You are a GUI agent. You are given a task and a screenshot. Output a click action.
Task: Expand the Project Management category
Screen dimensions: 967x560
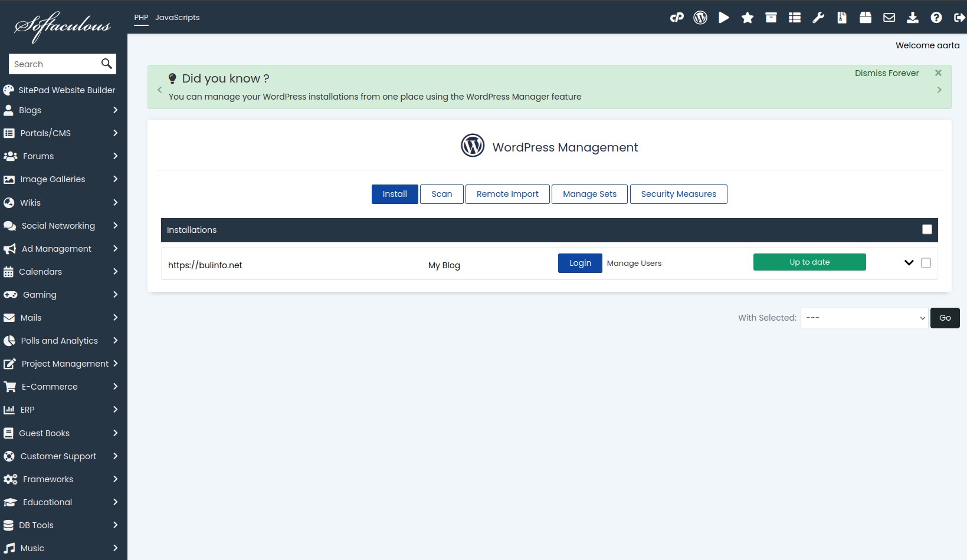(116, 364)
